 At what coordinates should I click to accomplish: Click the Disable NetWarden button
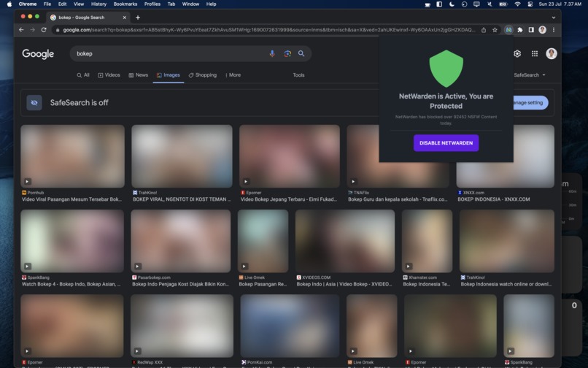[446, 143]
